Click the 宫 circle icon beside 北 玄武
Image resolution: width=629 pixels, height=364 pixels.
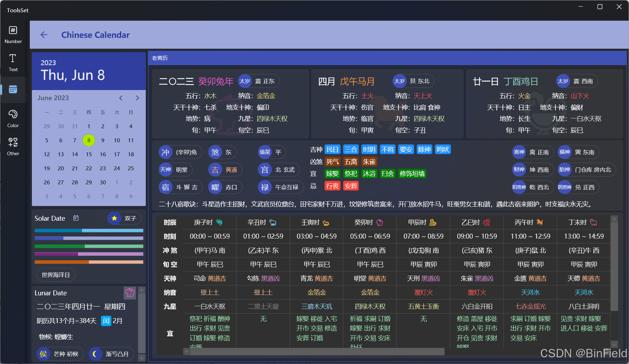pyautogui.click(x=265, y=170)
